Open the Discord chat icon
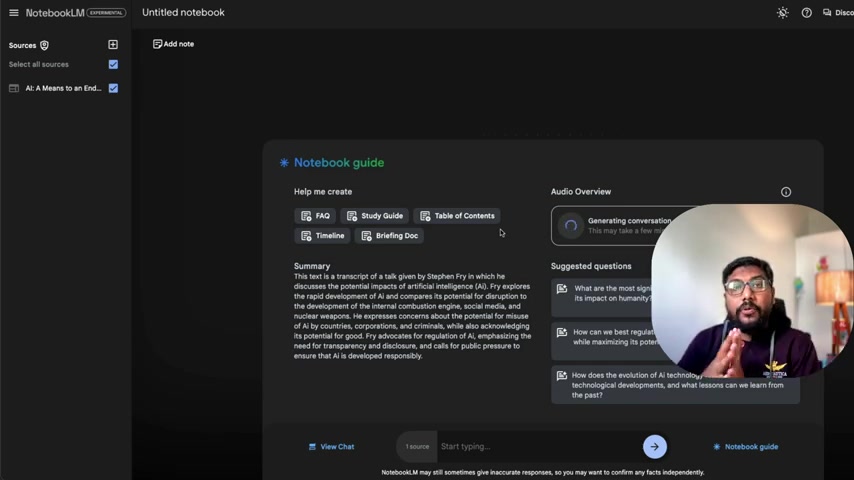 click(x=827, y=13)
